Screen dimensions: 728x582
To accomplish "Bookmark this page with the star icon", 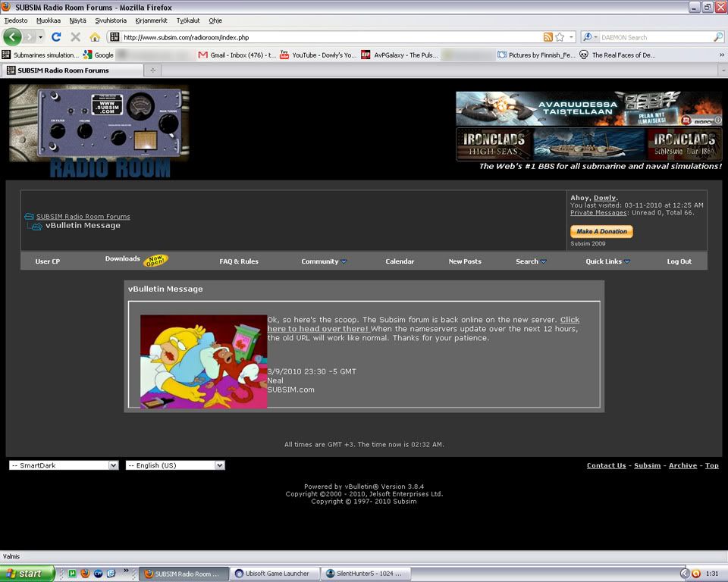I will (x=560, y=37).
